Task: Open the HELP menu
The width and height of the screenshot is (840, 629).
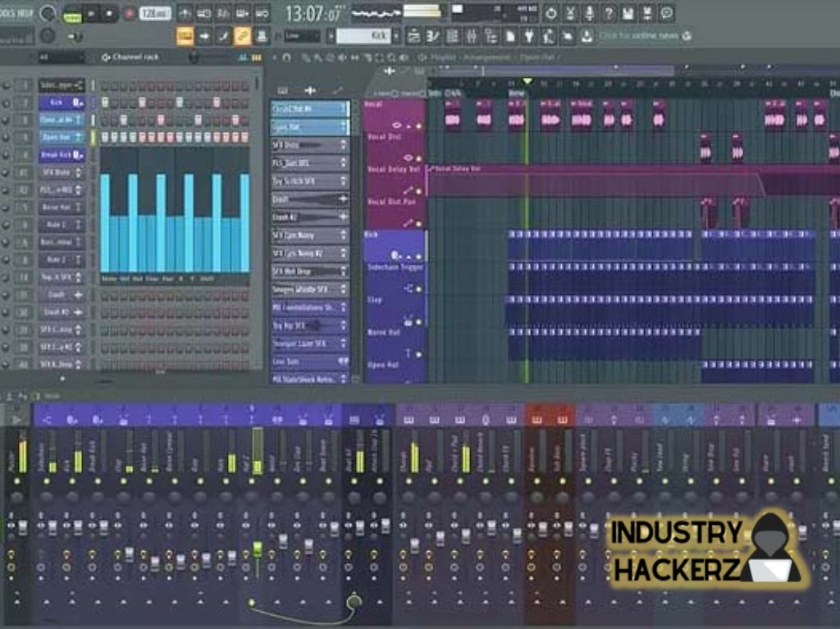Action: pyautogui.click(x=24, y=12)
